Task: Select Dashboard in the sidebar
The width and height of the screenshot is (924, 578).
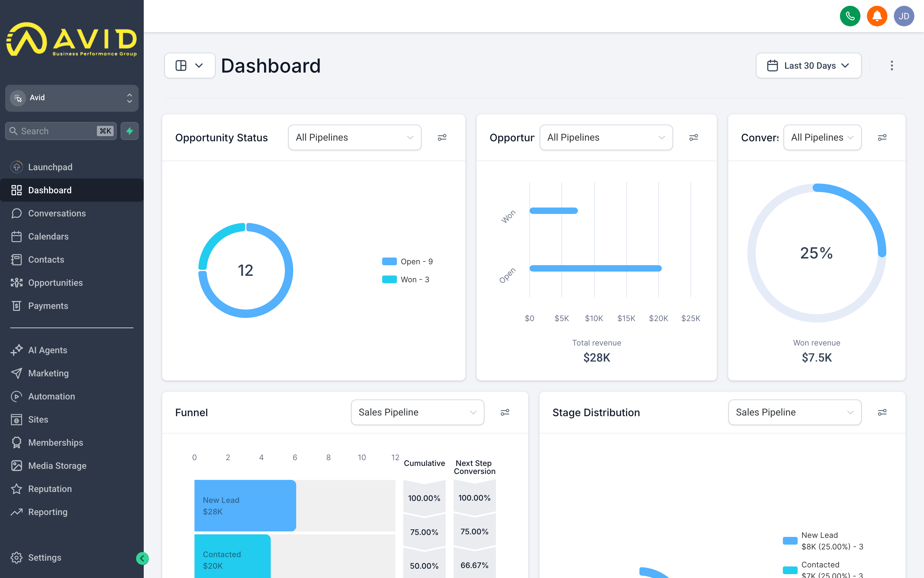Action: (72, 190)
